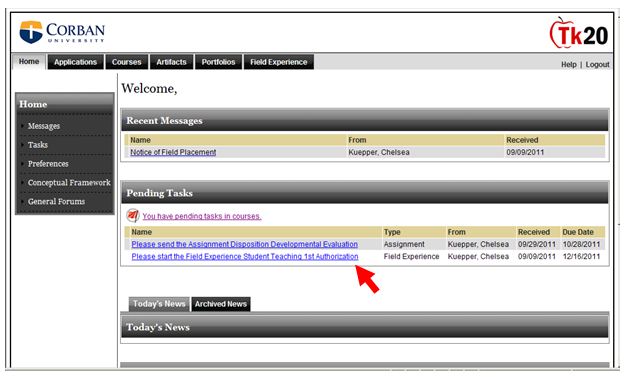Click the 09/29/2011 received date

pos(537,244)
